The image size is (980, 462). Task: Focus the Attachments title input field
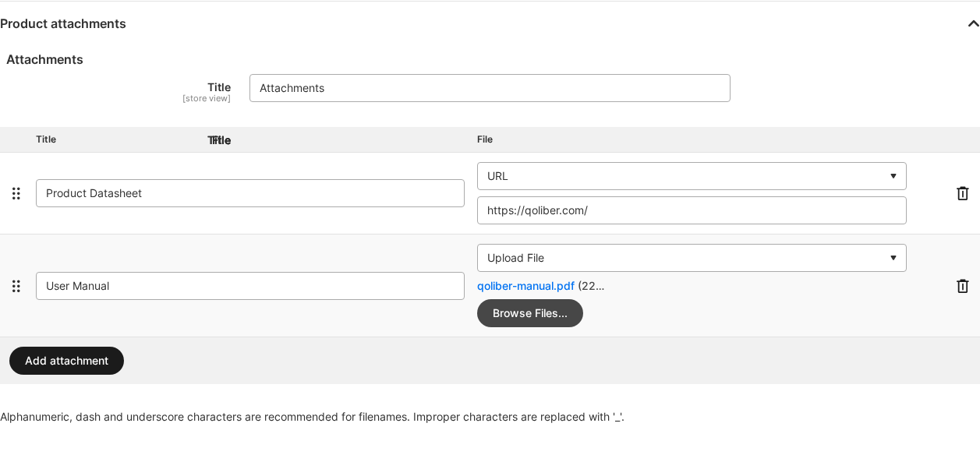[490, 88]
